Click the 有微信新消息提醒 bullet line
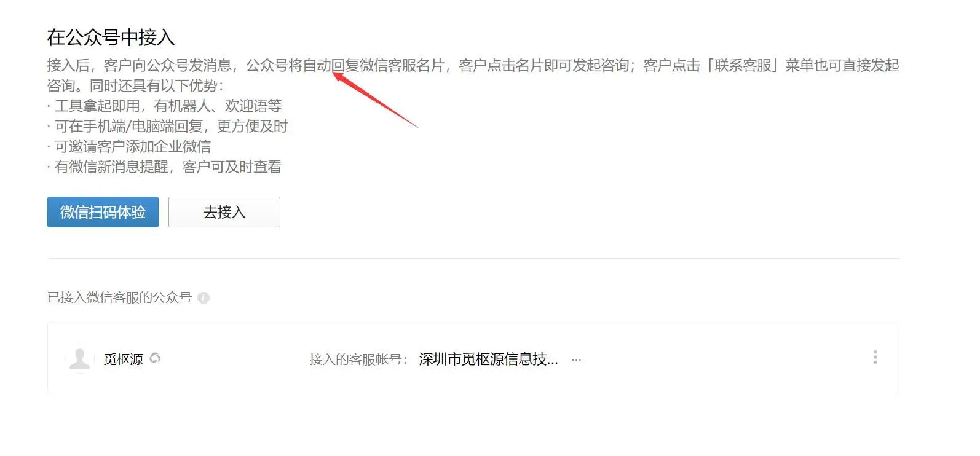 click(165, 167)
